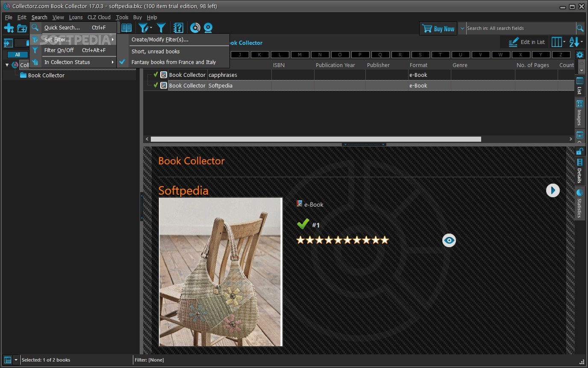This screenshot has height=368, width=588.
Task: Click the status bar layout icon
Action: coord(8,360)
